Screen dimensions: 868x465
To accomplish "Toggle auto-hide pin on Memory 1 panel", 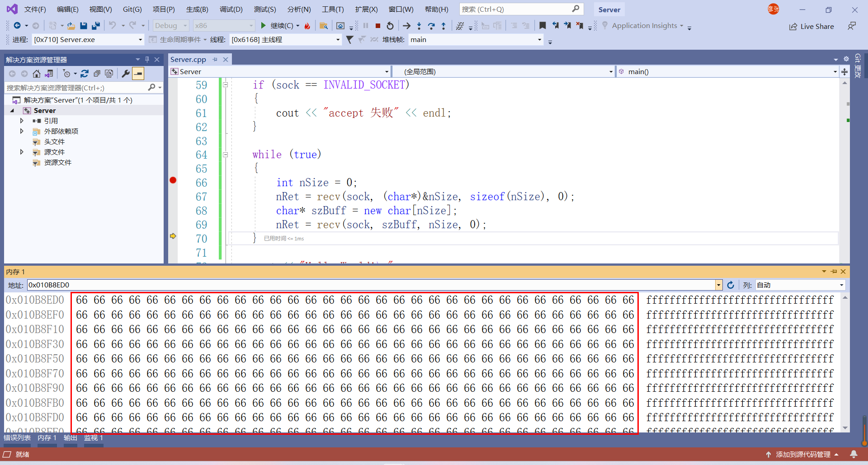I will point(834,272).
